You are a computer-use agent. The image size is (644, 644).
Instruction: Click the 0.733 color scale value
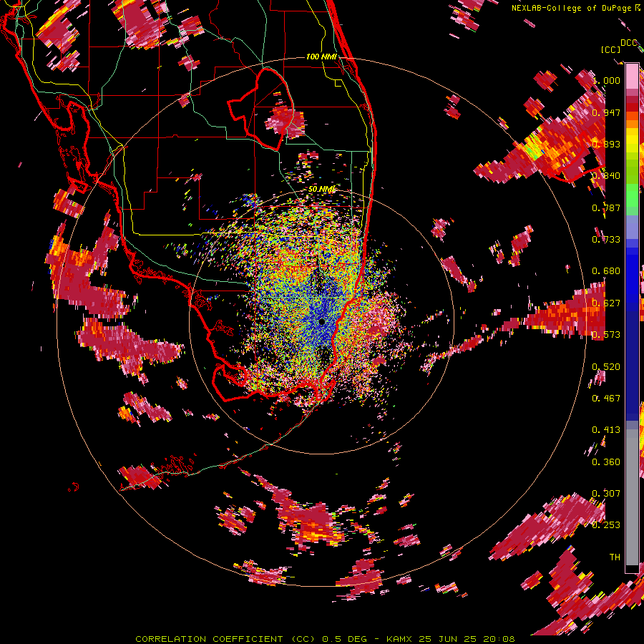[606, 240]
